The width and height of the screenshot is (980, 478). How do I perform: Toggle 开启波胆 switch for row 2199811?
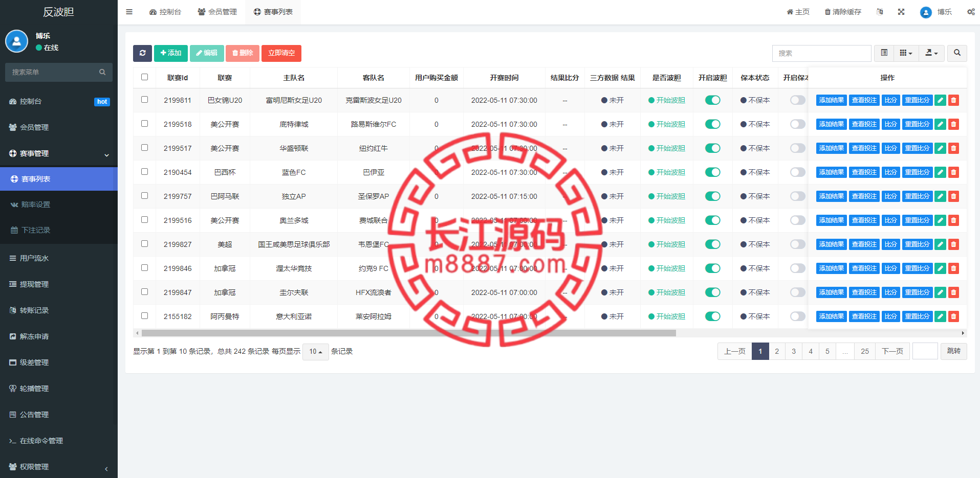pyautogui.click(x=712, y=100)
